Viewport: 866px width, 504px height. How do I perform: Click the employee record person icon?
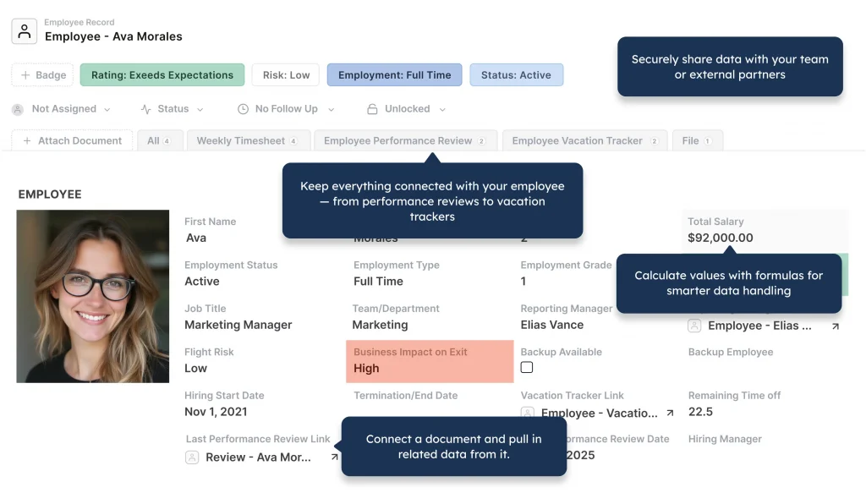pyautogui.click(x=25, y=31)
